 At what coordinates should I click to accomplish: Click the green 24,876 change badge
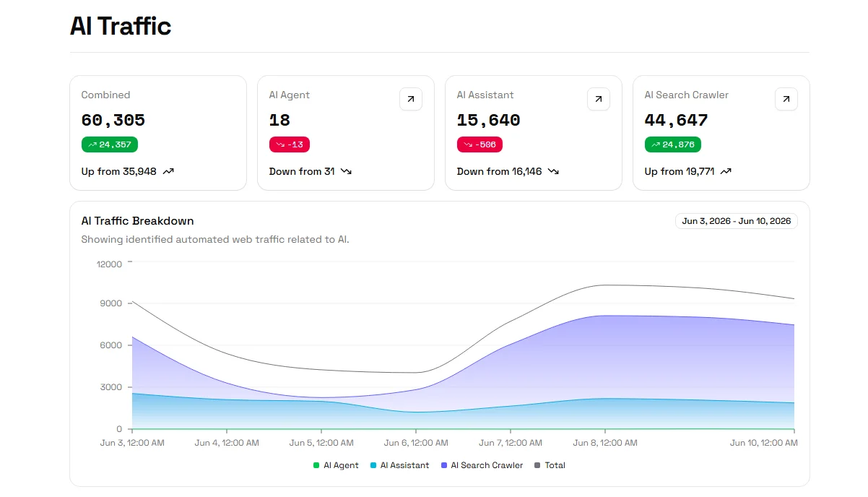pos(673,144)
